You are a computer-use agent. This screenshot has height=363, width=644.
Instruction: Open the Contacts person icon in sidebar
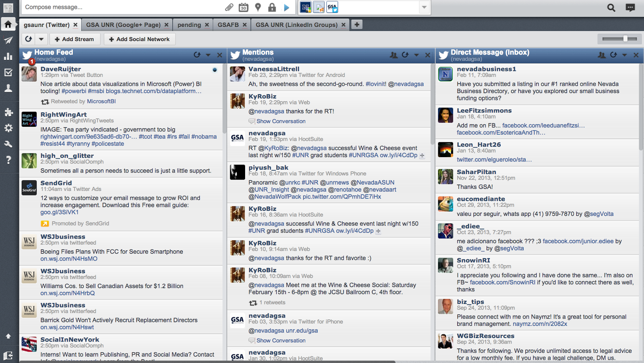coord(8,88)
